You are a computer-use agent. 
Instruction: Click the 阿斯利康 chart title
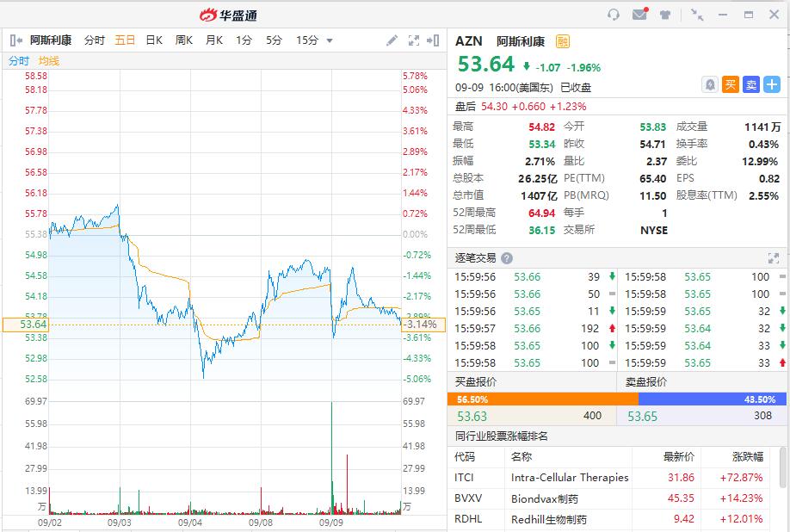51,40
